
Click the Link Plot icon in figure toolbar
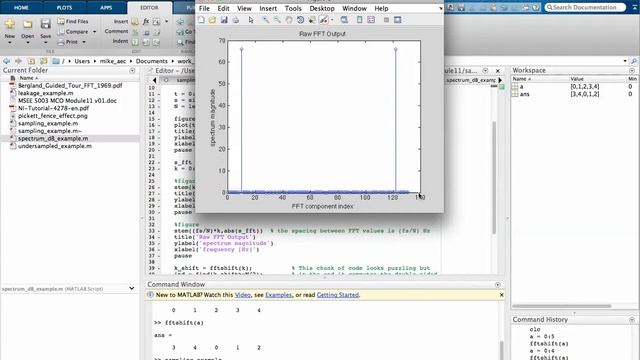point(344,20)
